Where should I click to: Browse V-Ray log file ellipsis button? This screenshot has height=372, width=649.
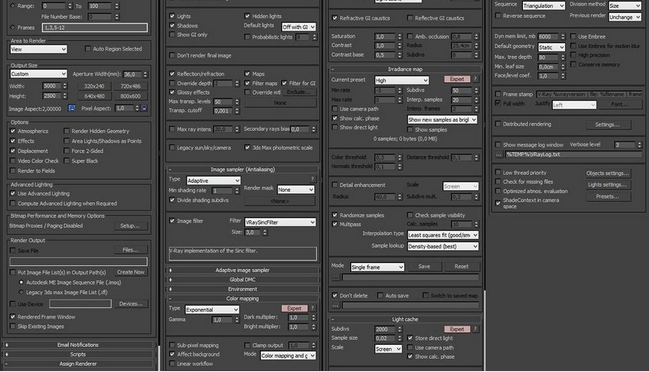click(499, 154)
